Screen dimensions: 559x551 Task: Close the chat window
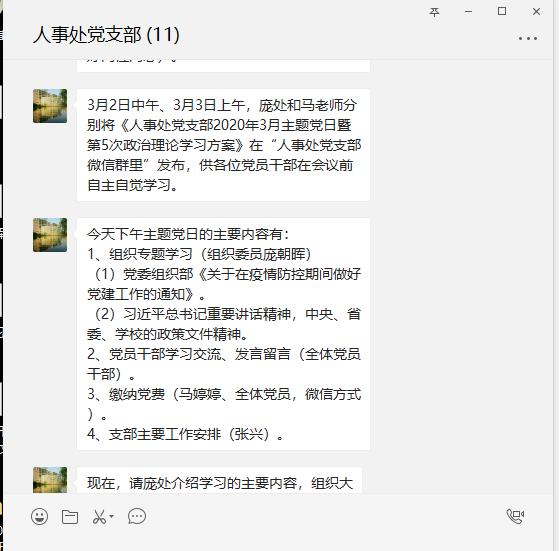pyautogui.click(x=536, y=12)
